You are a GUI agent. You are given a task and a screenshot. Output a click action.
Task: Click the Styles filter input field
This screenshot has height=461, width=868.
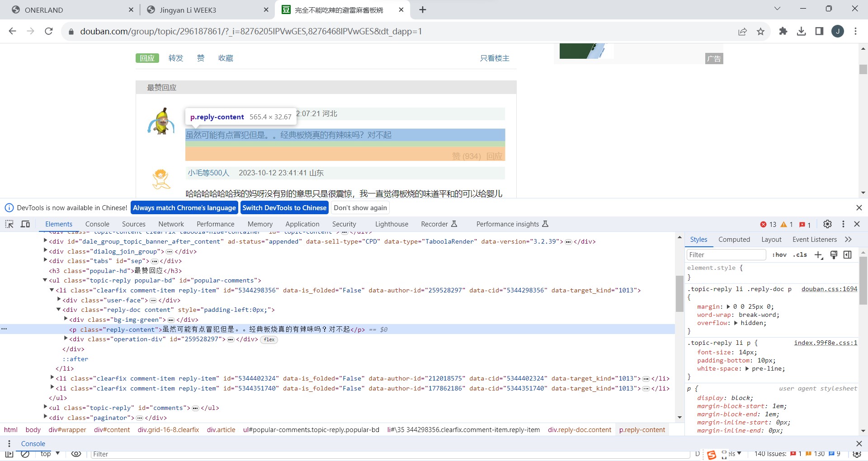(726, 255)
